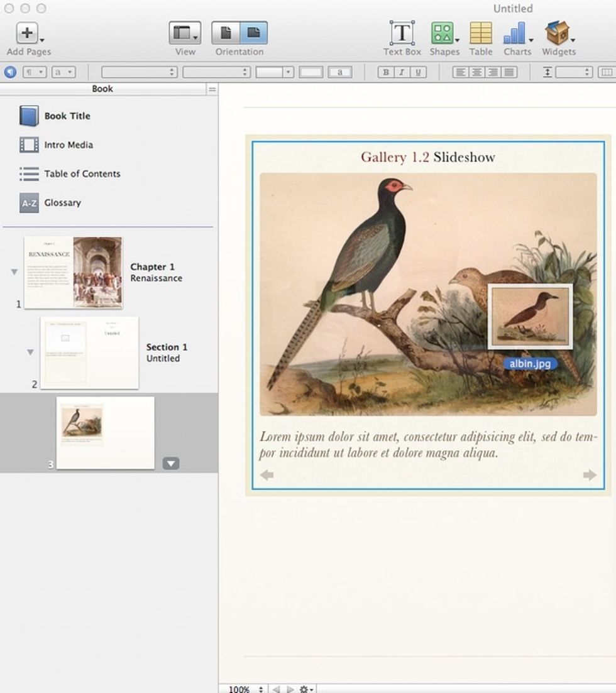The width and height of the screenshot is (616, 693).
Task: Click the small dragged bird thumbnail
Action: point(531,317)
